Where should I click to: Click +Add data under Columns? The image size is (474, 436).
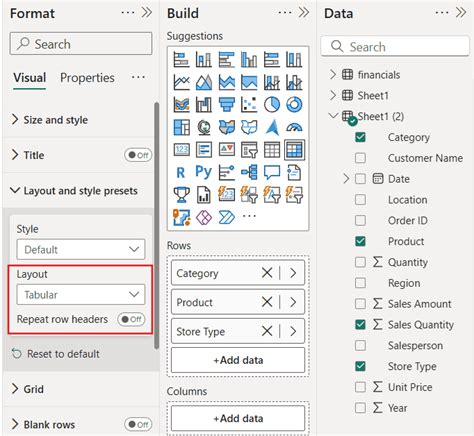pyautogui.click(x=238, y=418)
